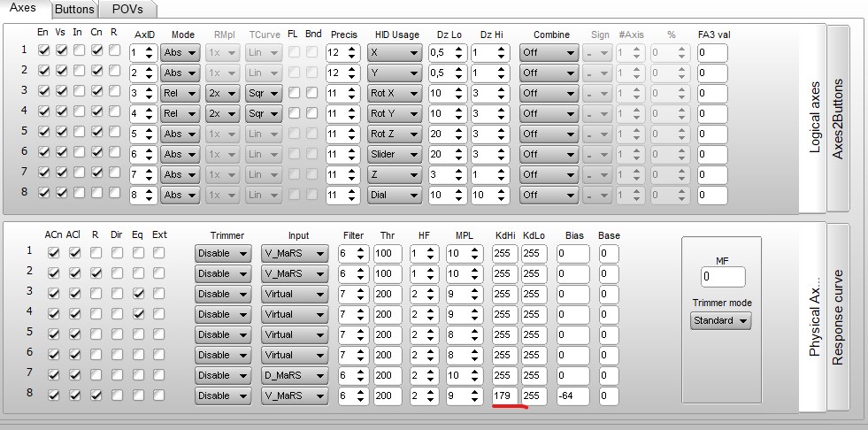Open the POVs tab
Image resolution: width=868 pixels, height=430 pixels.
(127, 10)
